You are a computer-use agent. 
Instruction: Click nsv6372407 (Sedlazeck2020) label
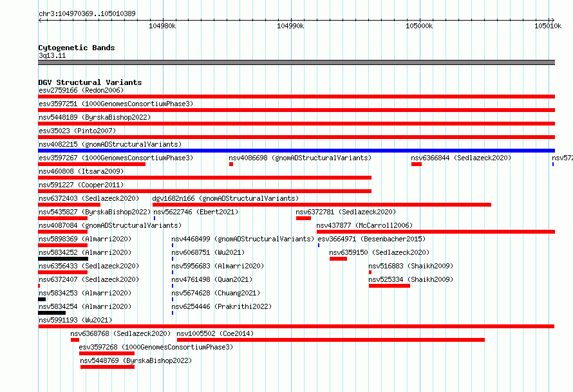[89, 279]
